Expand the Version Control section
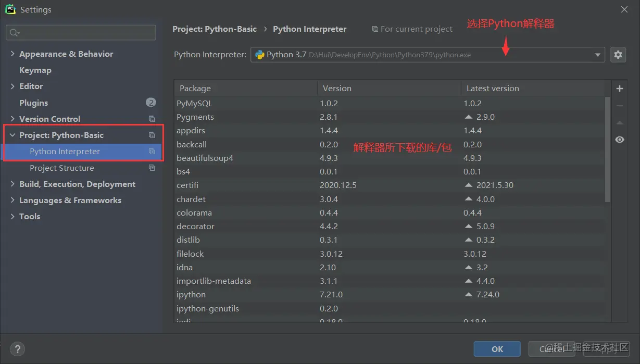 pyautogui.click(x=12, y=119)
